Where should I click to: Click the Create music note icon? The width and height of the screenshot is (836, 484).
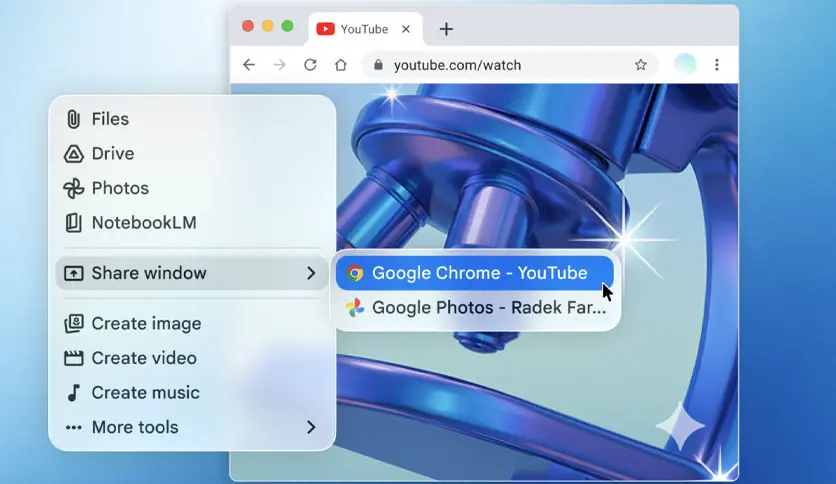point(74,393)
